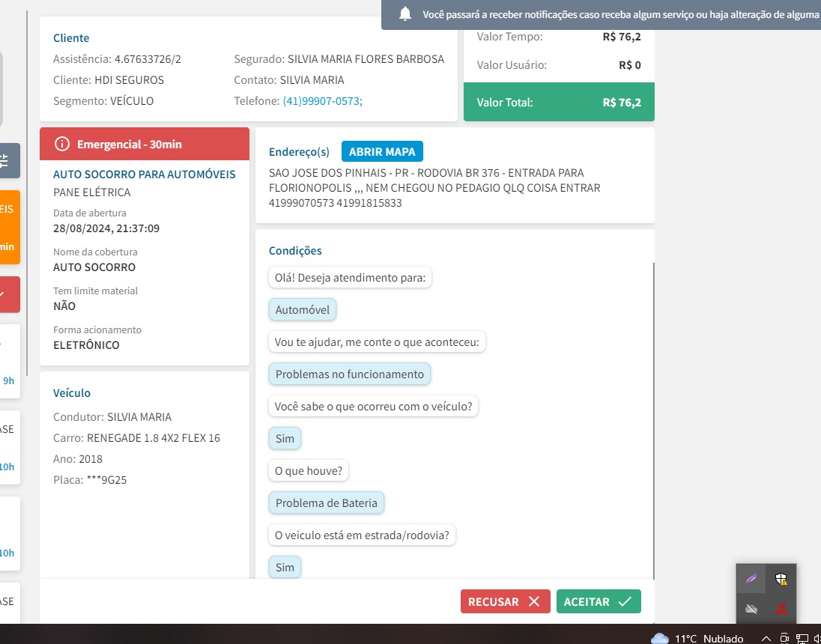Click the red phone tray icon

click(x=781, y=609)
